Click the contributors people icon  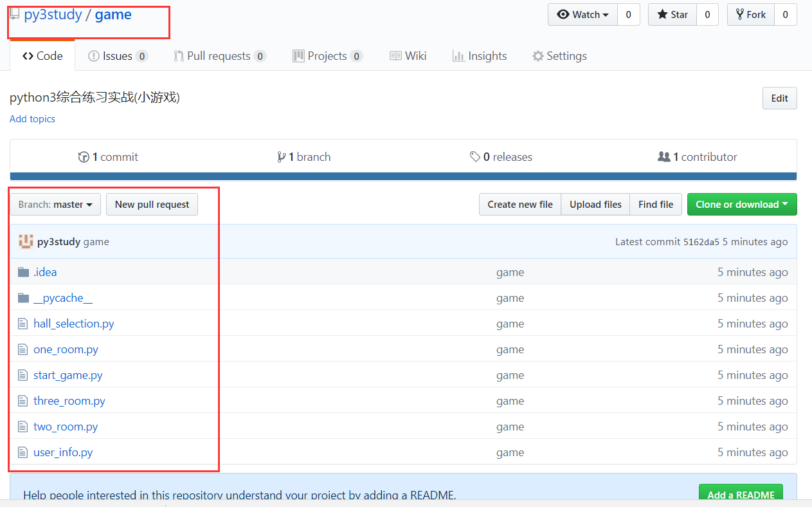664,157
